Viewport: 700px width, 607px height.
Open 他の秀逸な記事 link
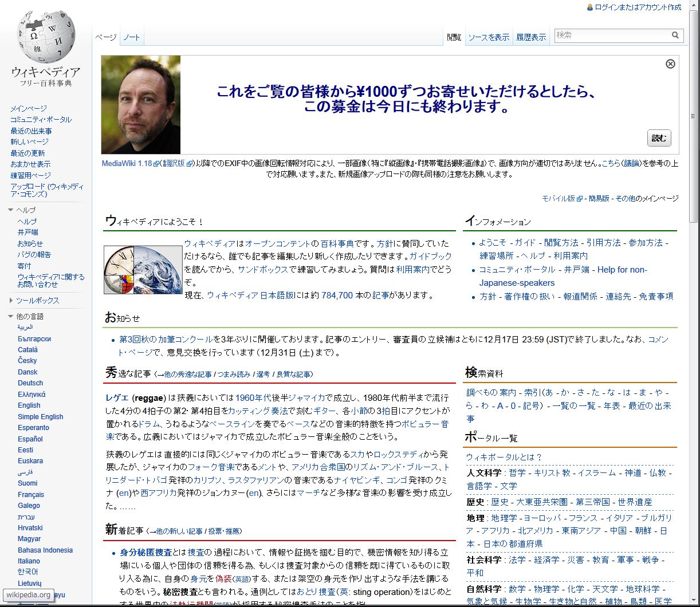(x=187, y=375)
